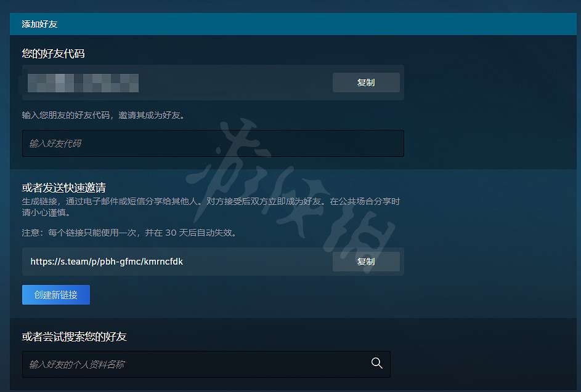Click the invite link container box
The width and height of the screenshot is (581, 392).
click(213, 262)
